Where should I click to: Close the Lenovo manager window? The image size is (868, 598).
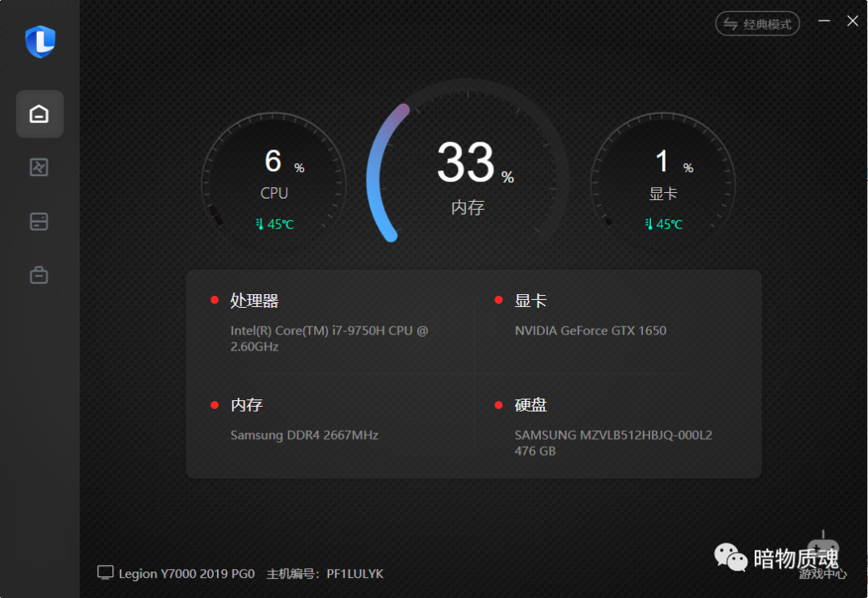coord(853,21)
